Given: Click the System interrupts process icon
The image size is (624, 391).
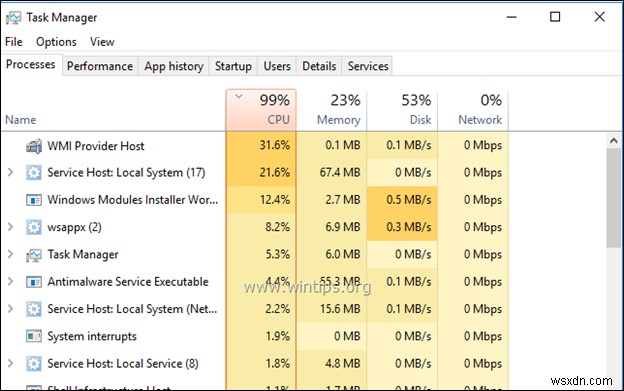Looking at the screenshot, I should tap(34, 336).
